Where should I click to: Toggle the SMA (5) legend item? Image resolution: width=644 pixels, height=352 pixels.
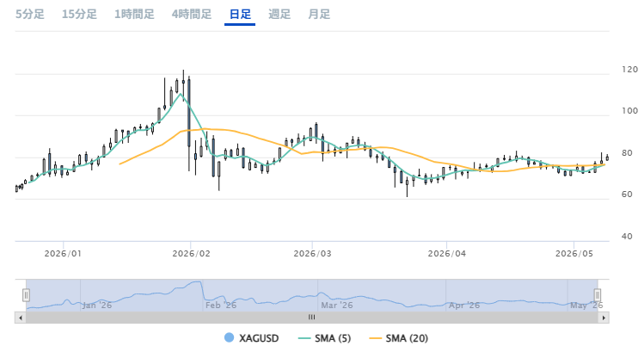(324, 338)
